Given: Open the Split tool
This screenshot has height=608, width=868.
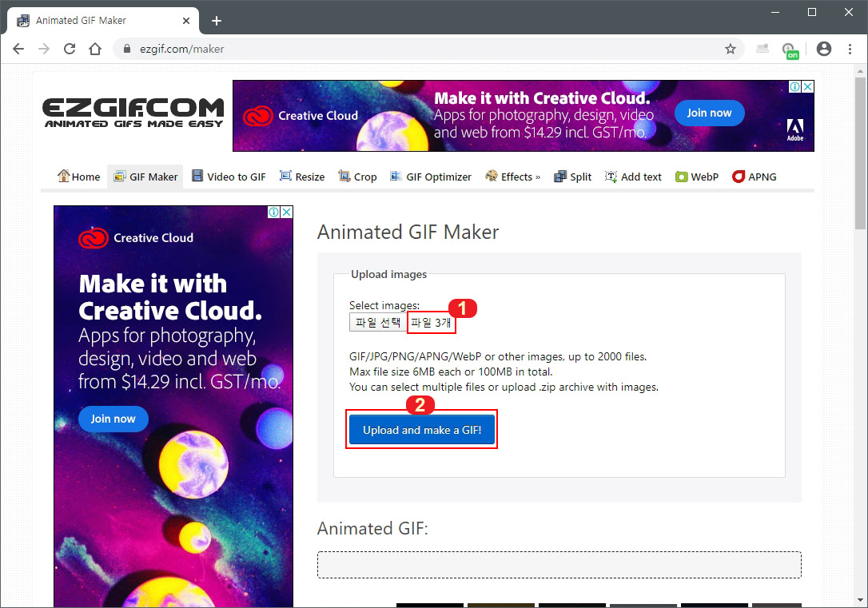Looking at the screenshot, I should pos(573,177).
